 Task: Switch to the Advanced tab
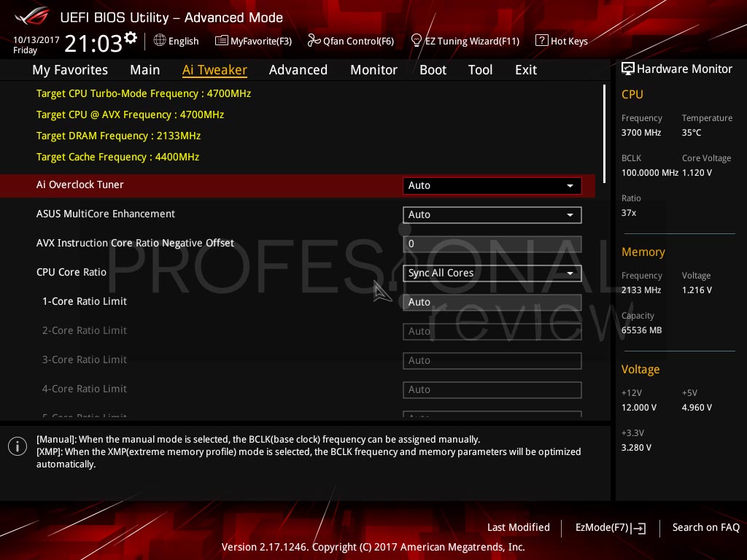[x=298, y=70]
